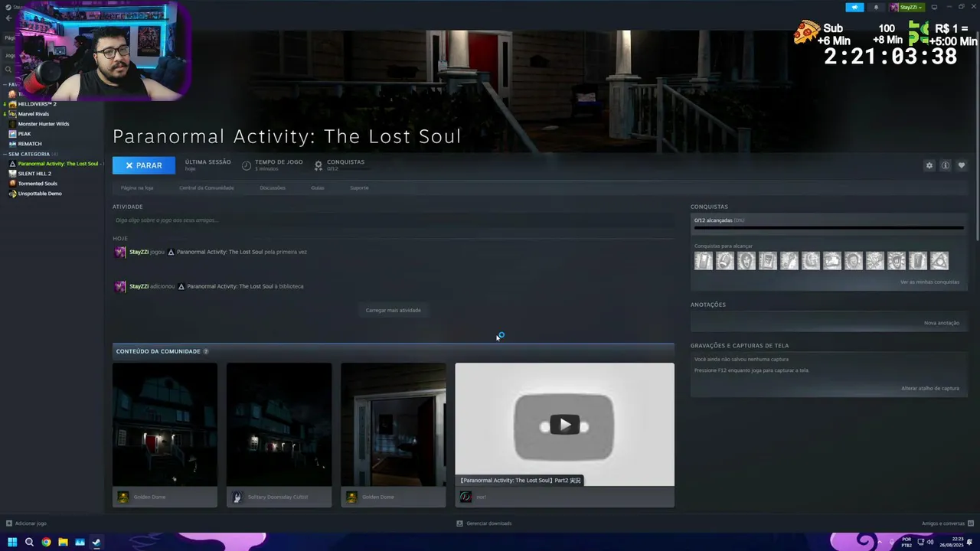Open game settings gear icon

(x=929, y=165)
